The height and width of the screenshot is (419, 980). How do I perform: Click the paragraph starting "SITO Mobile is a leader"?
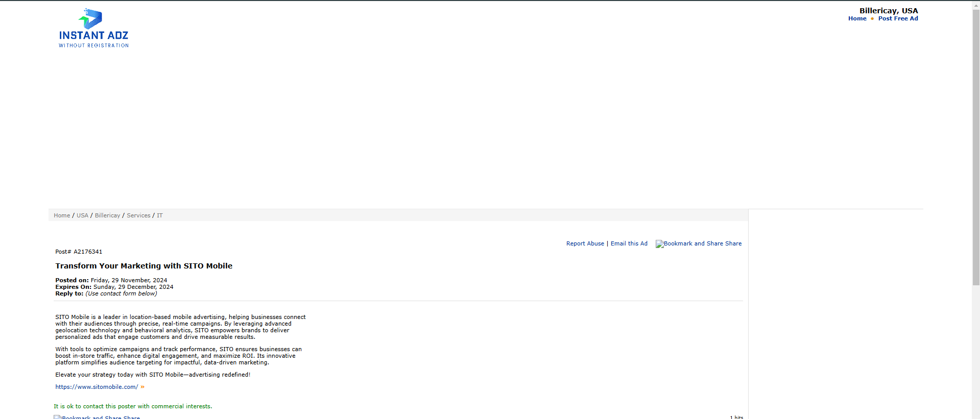pyautogui.click(x=181, y=327)
